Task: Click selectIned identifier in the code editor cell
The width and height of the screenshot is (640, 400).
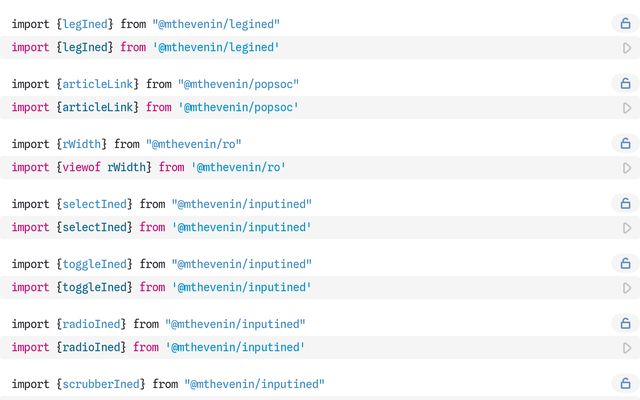Action: [x=95, y=227]
